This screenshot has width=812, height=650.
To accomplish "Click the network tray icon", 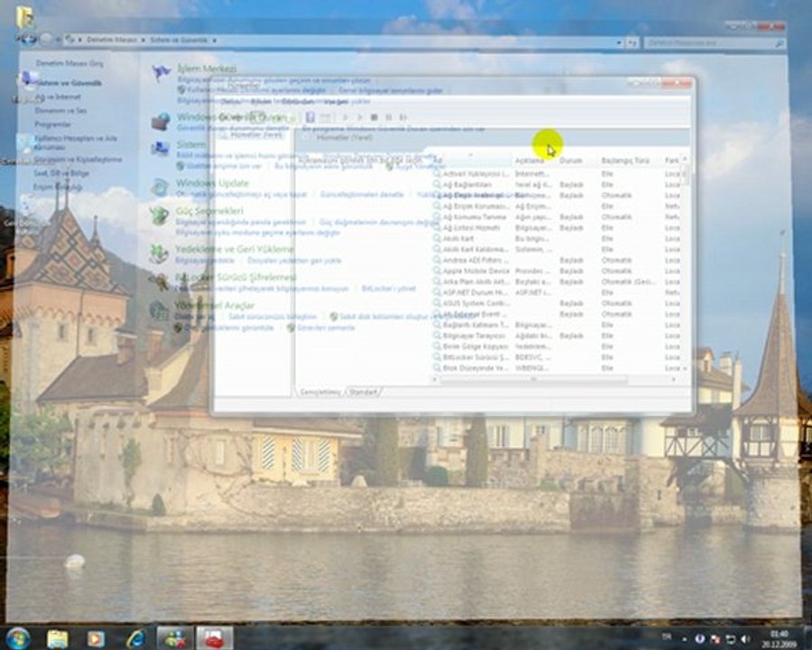I will coord(730,638).
